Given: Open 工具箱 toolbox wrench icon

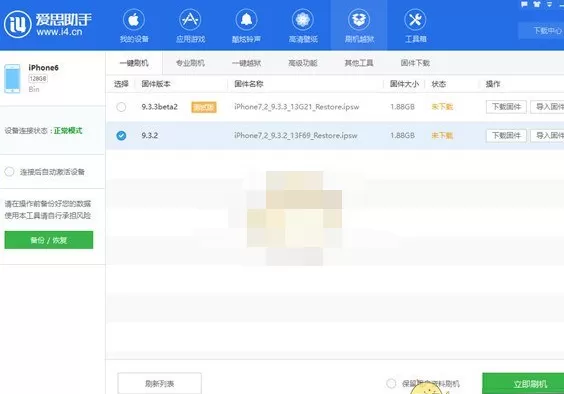Looking at the screenshot, I should pyautogui.click(x=415, y=19).
